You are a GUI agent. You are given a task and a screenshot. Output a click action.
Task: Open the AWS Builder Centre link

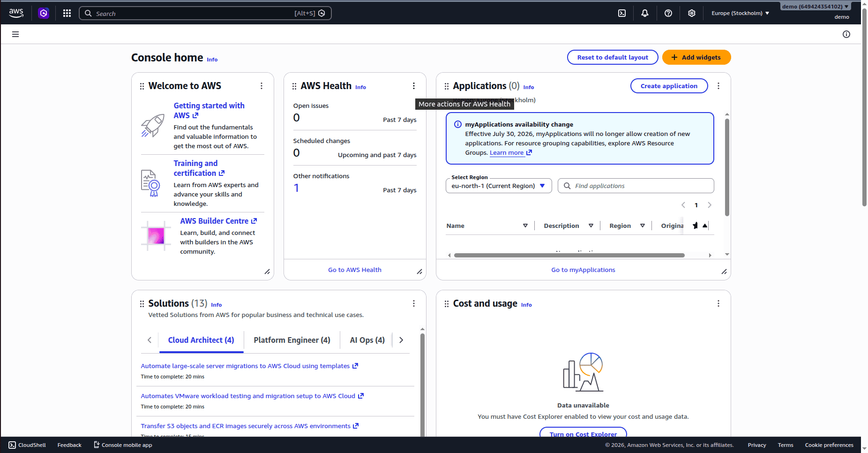[218, 221]
